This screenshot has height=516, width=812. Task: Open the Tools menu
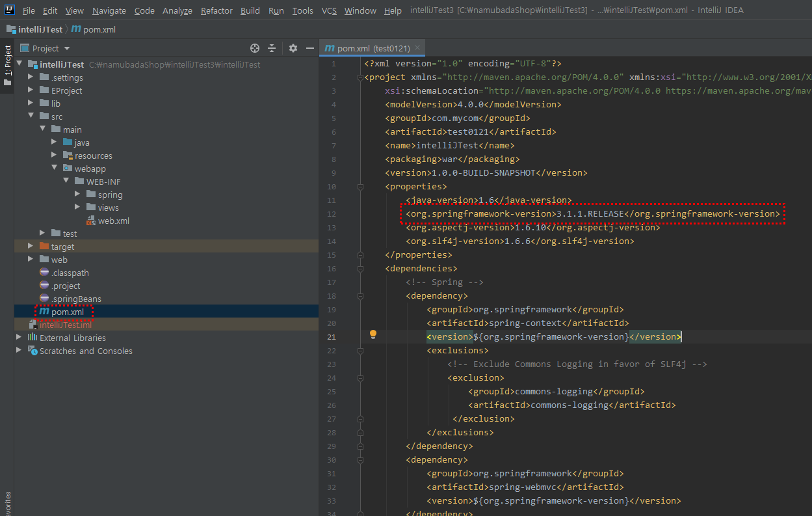pyautogui.click(x=302, y=10)
